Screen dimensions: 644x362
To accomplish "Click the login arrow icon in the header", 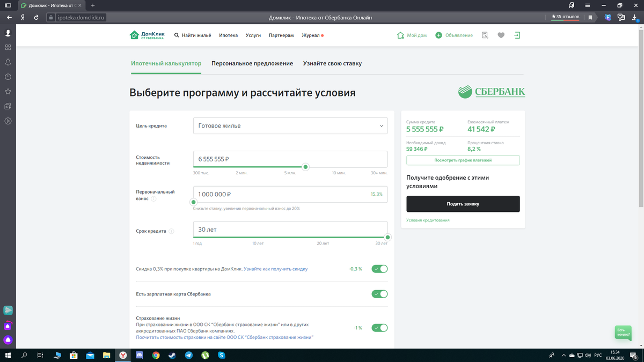I will pyautogui.click(x=517, y=35).
